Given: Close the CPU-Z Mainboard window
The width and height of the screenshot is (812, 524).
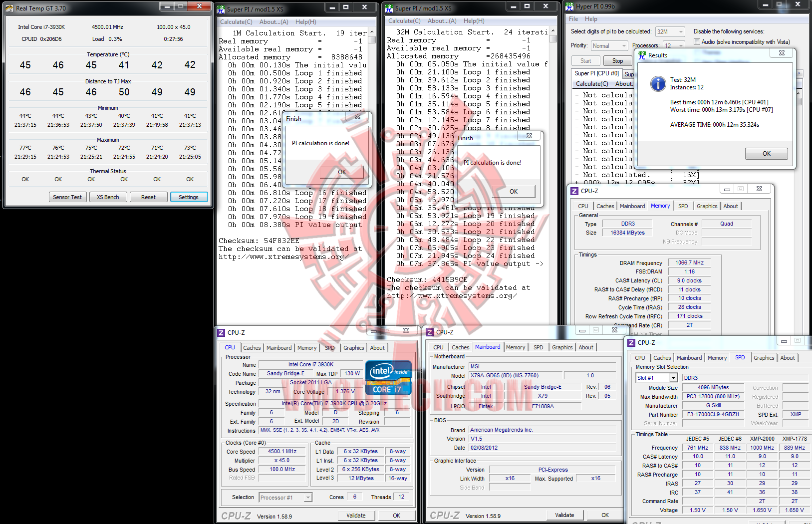Looking at the screenshot, I should click(x=614, y=330).
